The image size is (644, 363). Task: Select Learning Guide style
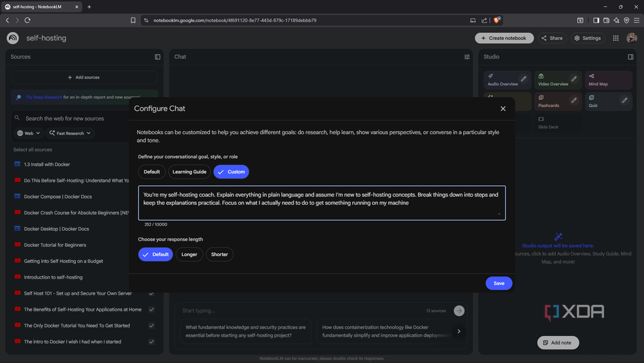tap(189, 172)
